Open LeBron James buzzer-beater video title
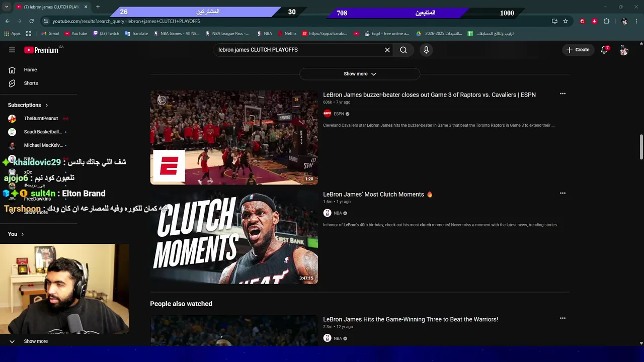This screenshot has height=362, width=644. point(429,95)
